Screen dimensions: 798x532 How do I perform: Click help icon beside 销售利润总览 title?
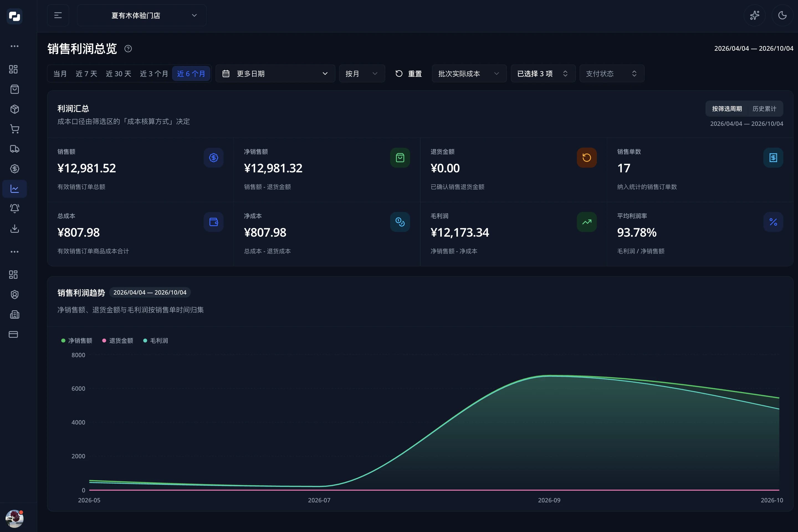click(128, 48)
